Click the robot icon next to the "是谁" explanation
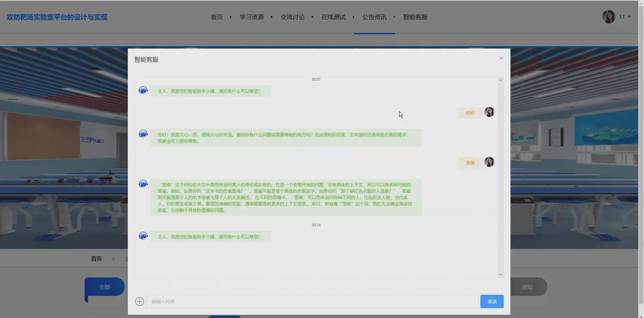644x318 pixels. pos(143,183)
